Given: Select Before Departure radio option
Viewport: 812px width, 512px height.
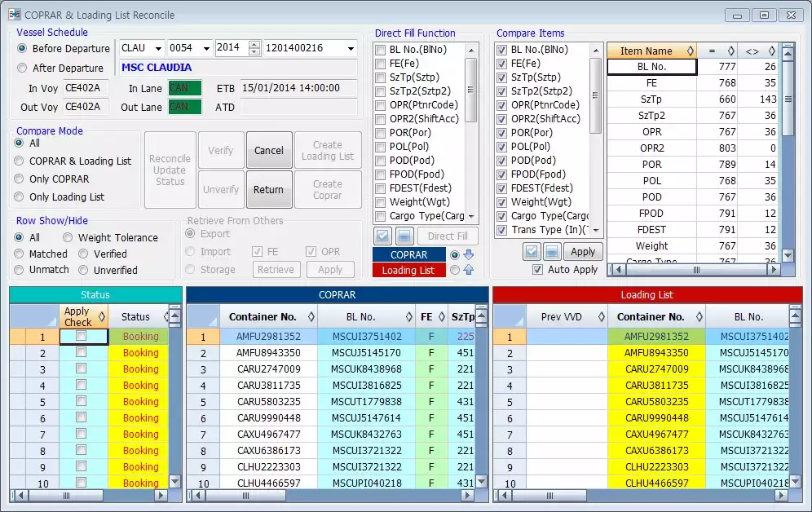Looking at the screenshot, I should (22, 49).
